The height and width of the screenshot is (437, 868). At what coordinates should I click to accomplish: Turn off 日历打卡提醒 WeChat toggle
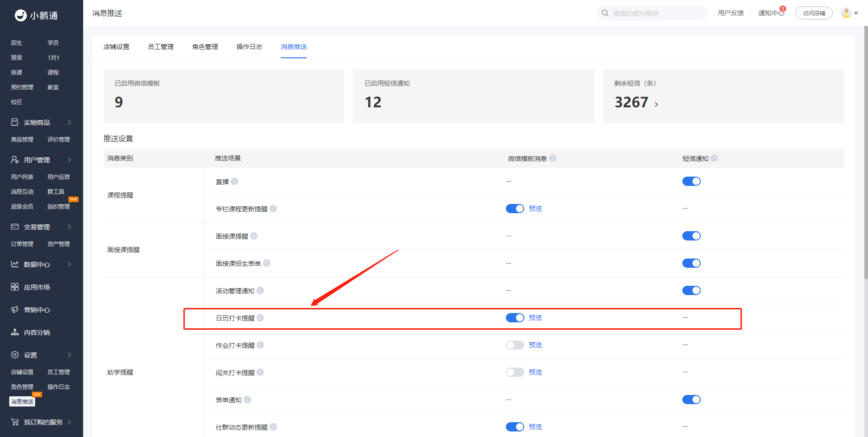point(515,318)
